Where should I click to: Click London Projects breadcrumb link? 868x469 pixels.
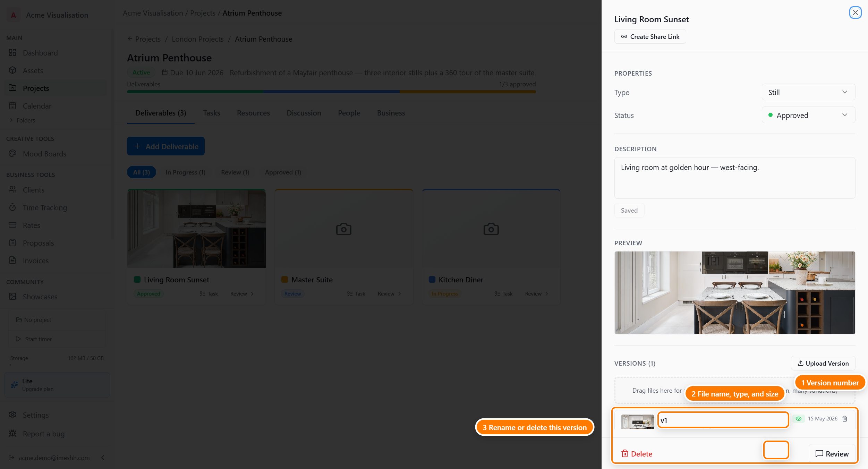(197, 39)
